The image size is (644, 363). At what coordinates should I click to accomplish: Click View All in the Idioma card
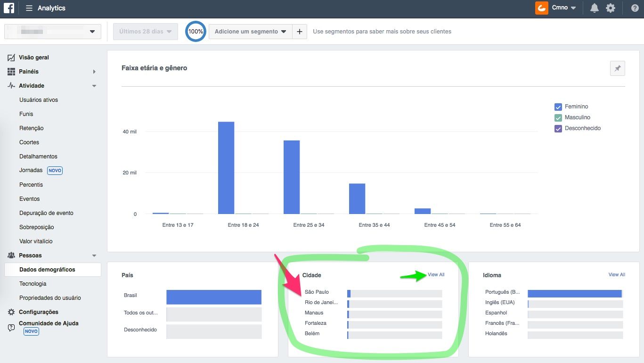point(617,275)
